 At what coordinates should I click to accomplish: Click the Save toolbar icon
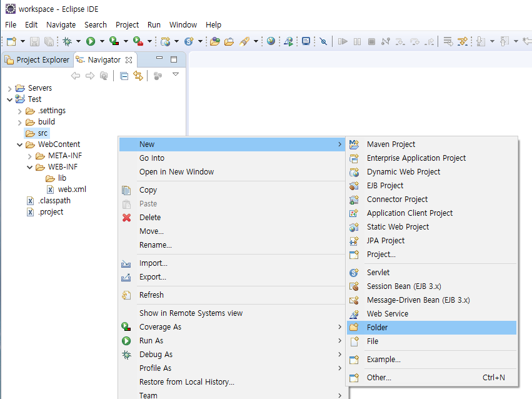(34, 41)
